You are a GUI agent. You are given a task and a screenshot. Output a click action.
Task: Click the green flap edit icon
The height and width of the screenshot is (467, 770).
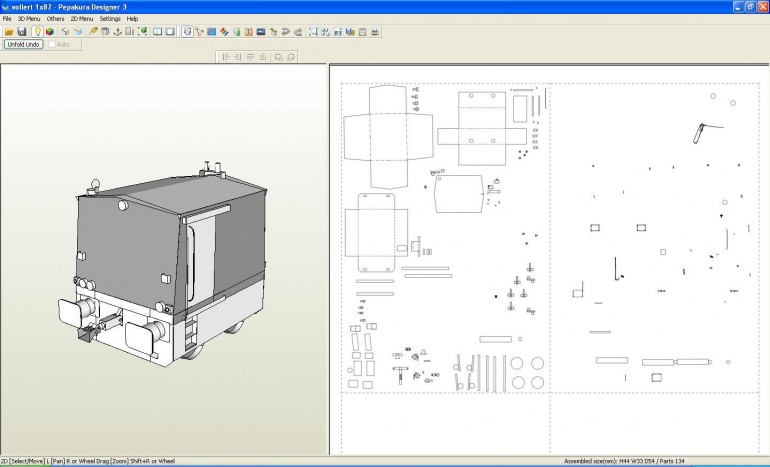click(x=236, y=32)
